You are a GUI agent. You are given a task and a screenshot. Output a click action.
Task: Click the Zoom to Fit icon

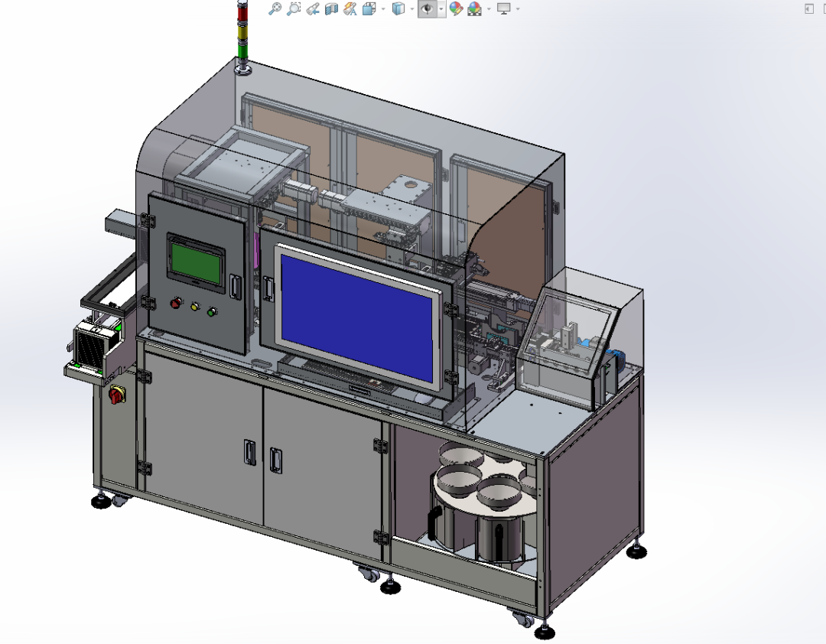tap(275, 8)
